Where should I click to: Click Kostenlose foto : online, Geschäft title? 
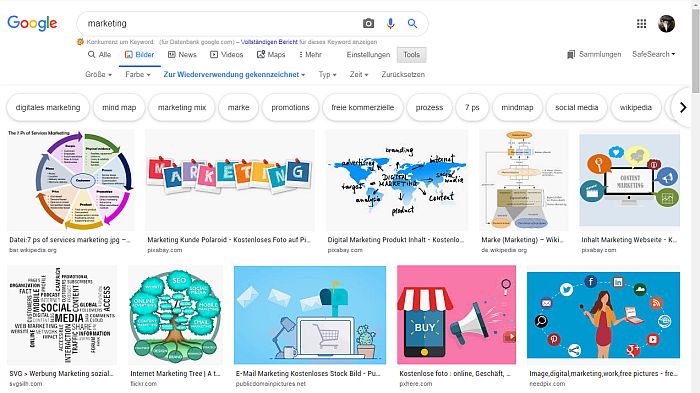455,373
